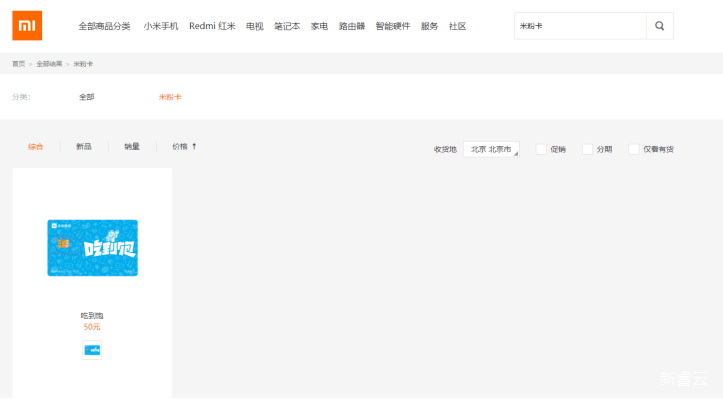Open 路由器 navigation item
Screen dimensions: 723x399
click(x=352, y=26)
